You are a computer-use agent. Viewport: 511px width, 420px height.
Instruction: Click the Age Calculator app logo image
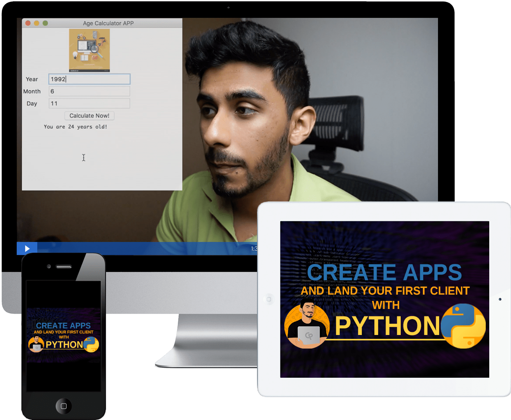(x=89, y=50)
